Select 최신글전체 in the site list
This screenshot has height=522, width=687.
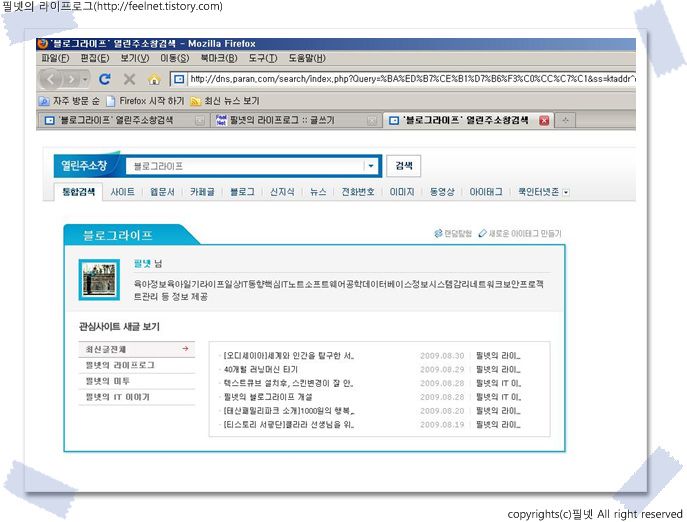(137, 349)
